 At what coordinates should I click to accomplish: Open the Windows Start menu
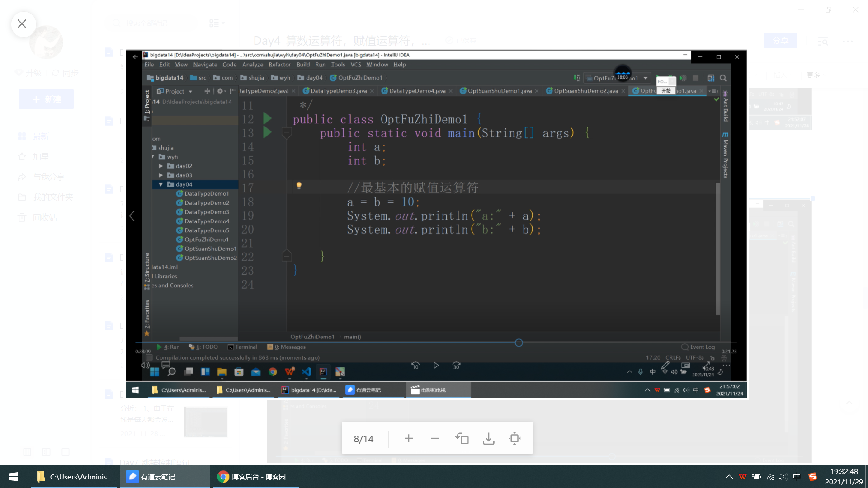point(14,477)
